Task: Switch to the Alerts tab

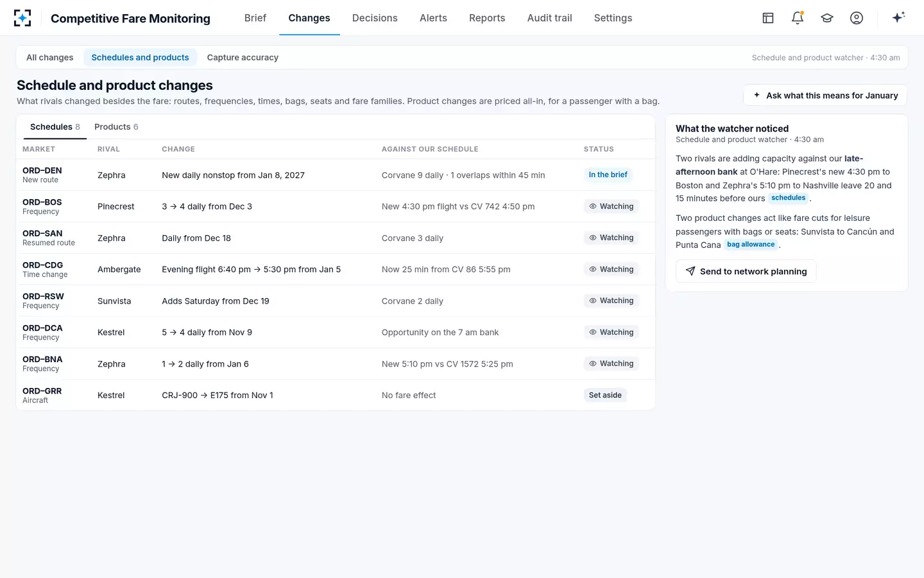Action: [x=433, y=18]
